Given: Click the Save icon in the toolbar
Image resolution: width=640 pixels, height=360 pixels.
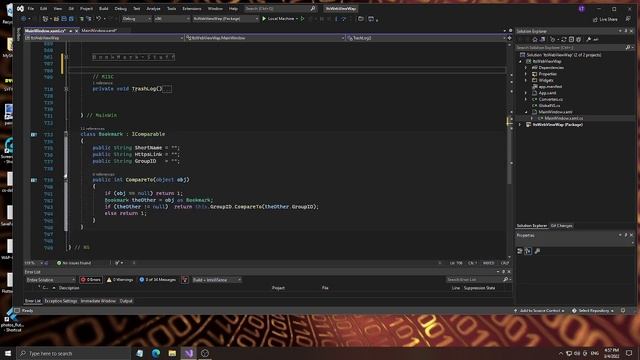Looking at the screenshot, I should pos(64,19).
